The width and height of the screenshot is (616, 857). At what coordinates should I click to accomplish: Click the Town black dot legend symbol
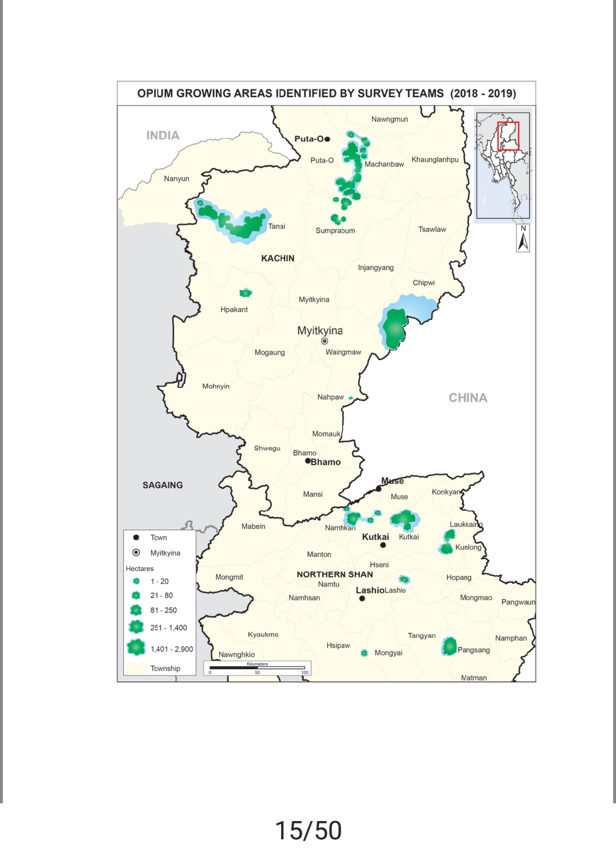coord(136,537)
